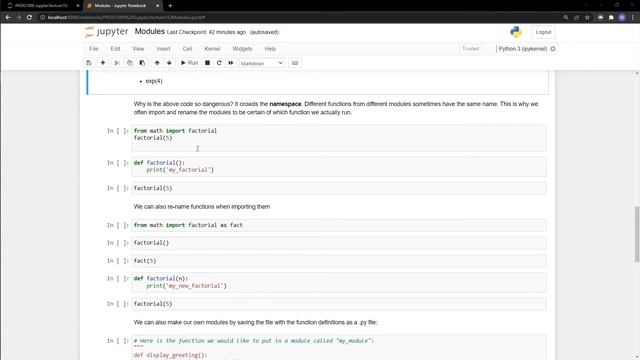Click the 'Last Checkpoint: 42 minutes ago' text
The image size is (640, 360).
[x=207, y=32]
